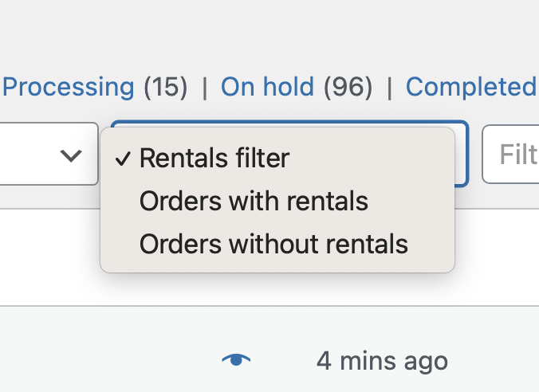Viewport: 539px width, 392px height.
Task: Click the blank table header row area
Action: (48, 255)
